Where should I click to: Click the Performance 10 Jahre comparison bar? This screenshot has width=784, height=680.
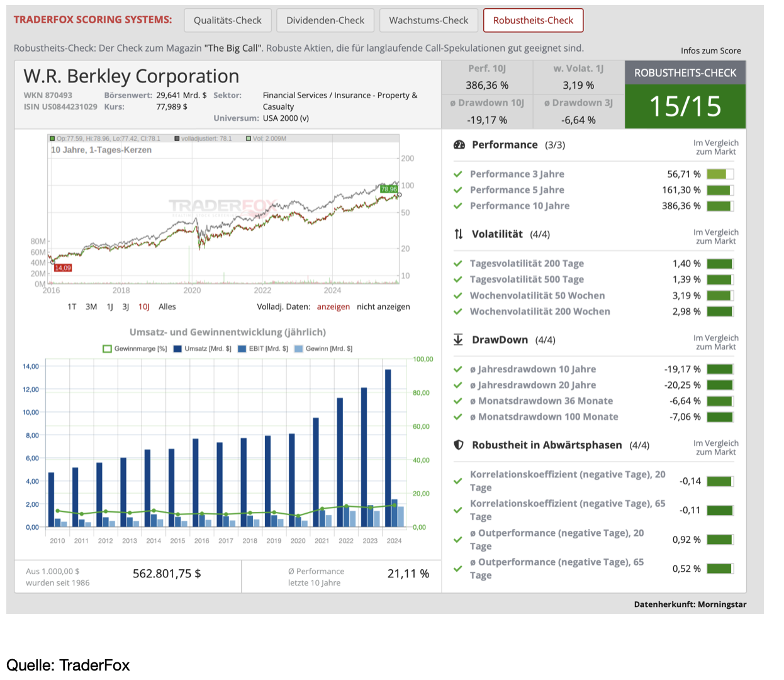pos(720,206)
